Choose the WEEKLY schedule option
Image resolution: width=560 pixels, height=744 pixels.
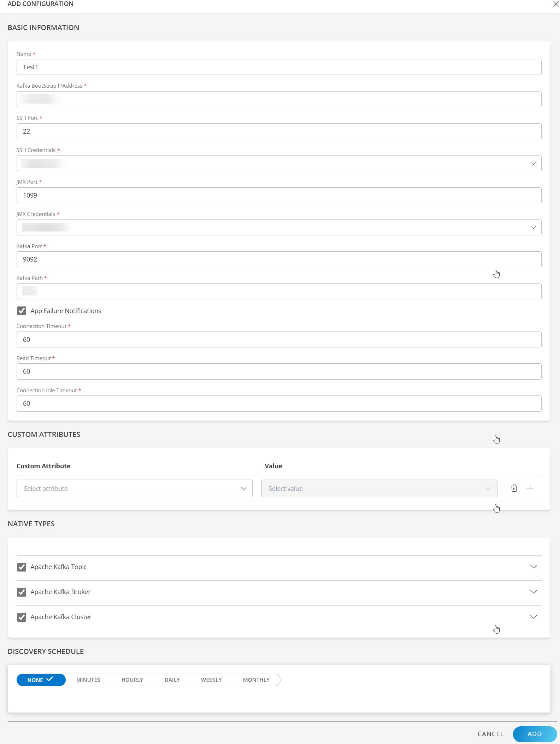point(211,680)
